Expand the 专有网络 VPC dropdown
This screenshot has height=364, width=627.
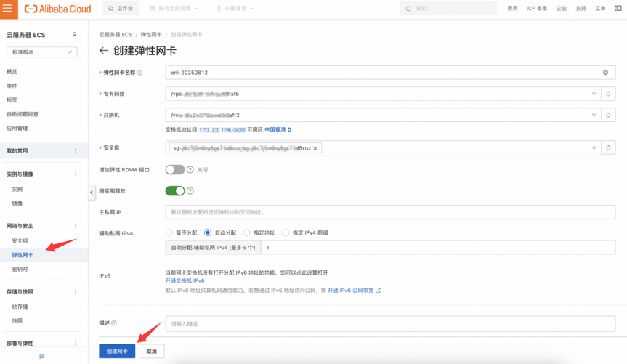[x=594, y=94]
